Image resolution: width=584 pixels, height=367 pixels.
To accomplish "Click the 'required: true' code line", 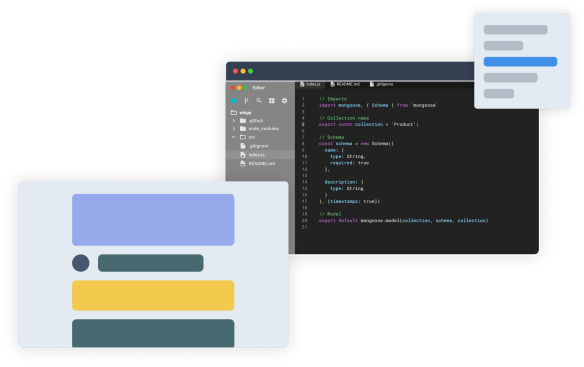I will tap(349, 163).
